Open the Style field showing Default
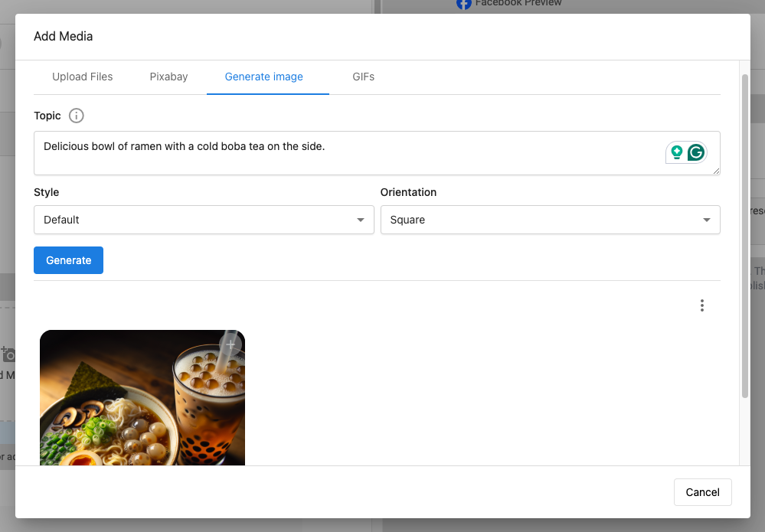765x532 pixels. 191,220
